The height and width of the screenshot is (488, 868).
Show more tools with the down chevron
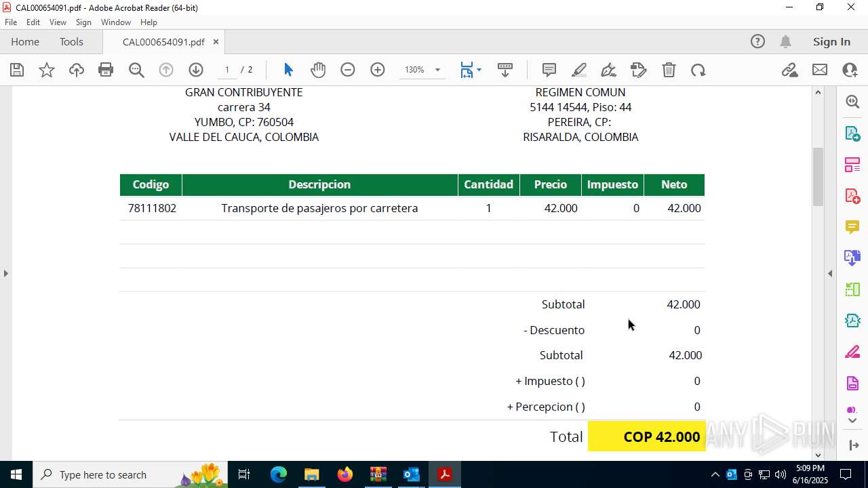click(852, 421)
